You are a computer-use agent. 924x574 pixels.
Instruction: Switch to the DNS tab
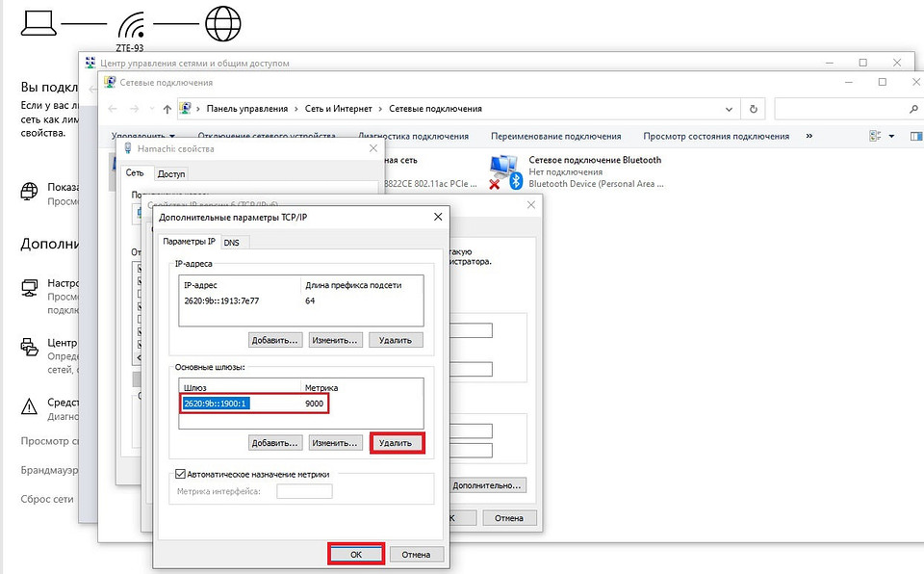(232, 241)
